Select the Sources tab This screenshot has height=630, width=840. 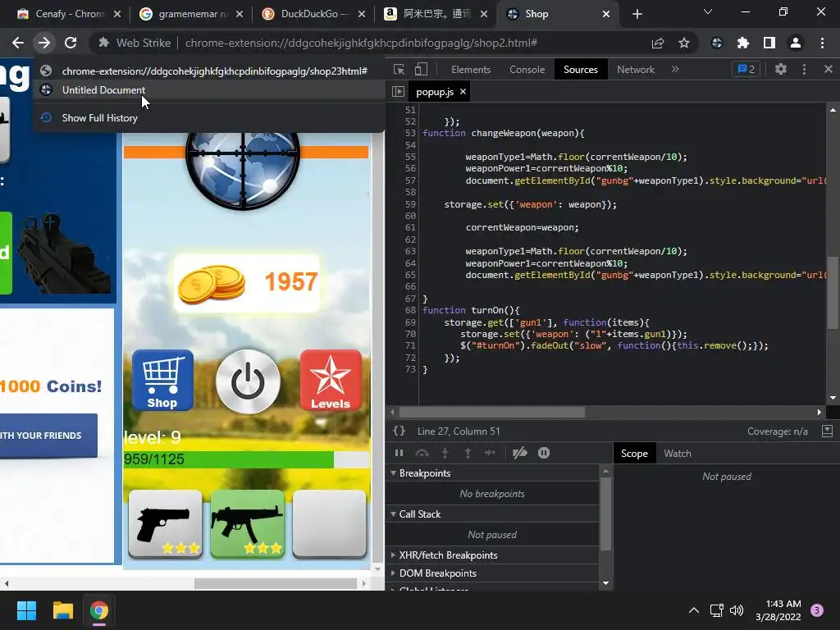[x=581, y=70]
